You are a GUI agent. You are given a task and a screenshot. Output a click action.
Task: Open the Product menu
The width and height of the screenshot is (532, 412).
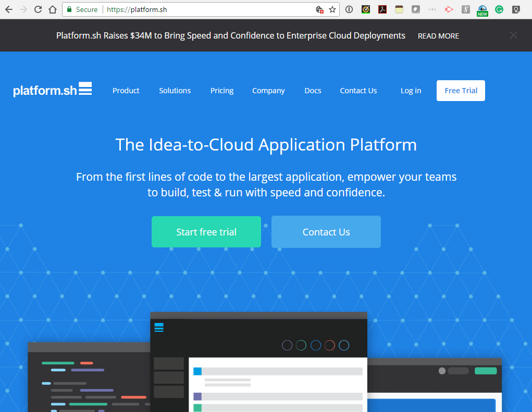pos(126,91)
